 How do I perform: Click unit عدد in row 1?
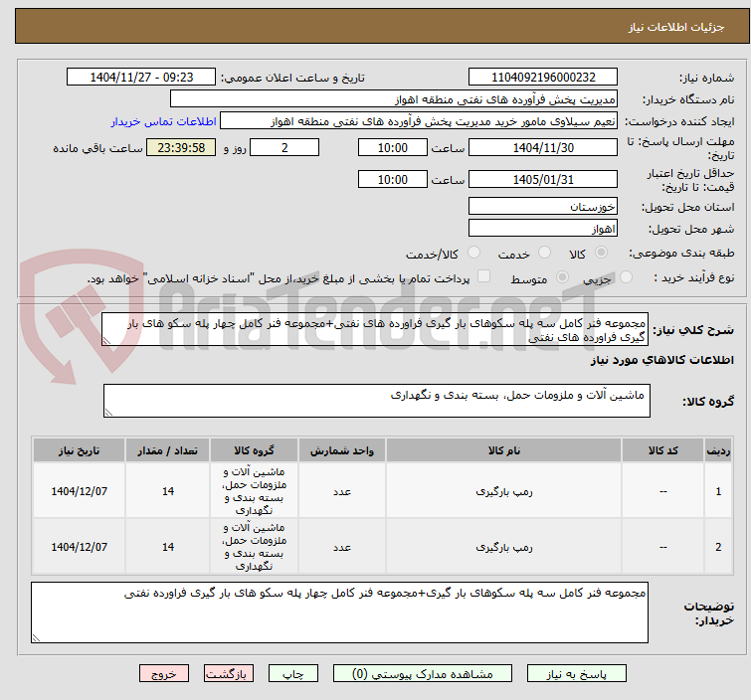click(x=342, y=492)
